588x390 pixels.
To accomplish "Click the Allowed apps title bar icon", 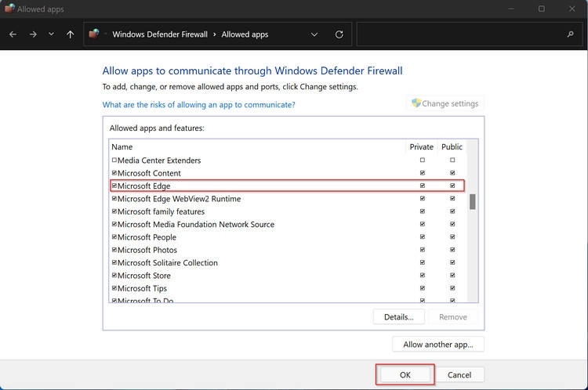I will coord(9,9).
